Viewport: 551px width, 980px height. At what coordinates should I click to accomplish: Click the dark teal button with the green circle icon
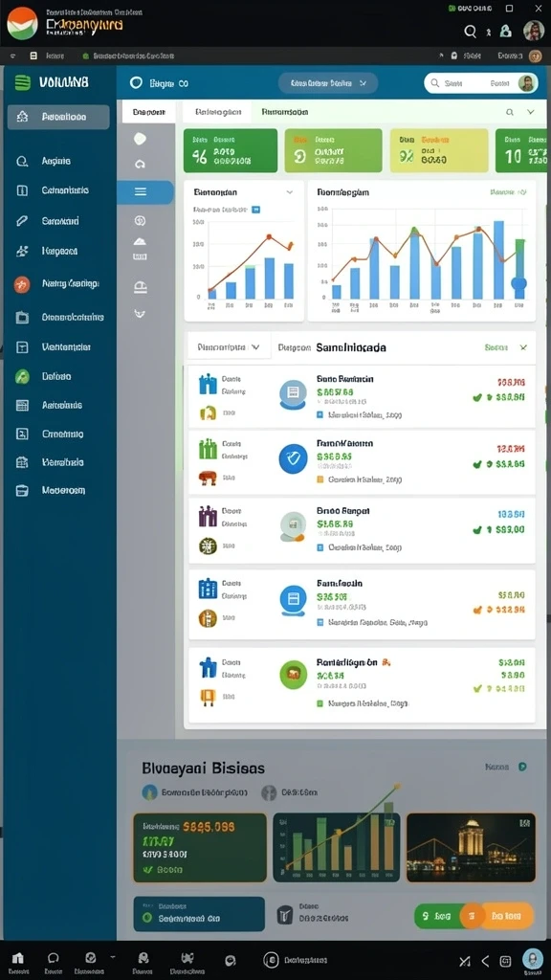tap(199, 914)
